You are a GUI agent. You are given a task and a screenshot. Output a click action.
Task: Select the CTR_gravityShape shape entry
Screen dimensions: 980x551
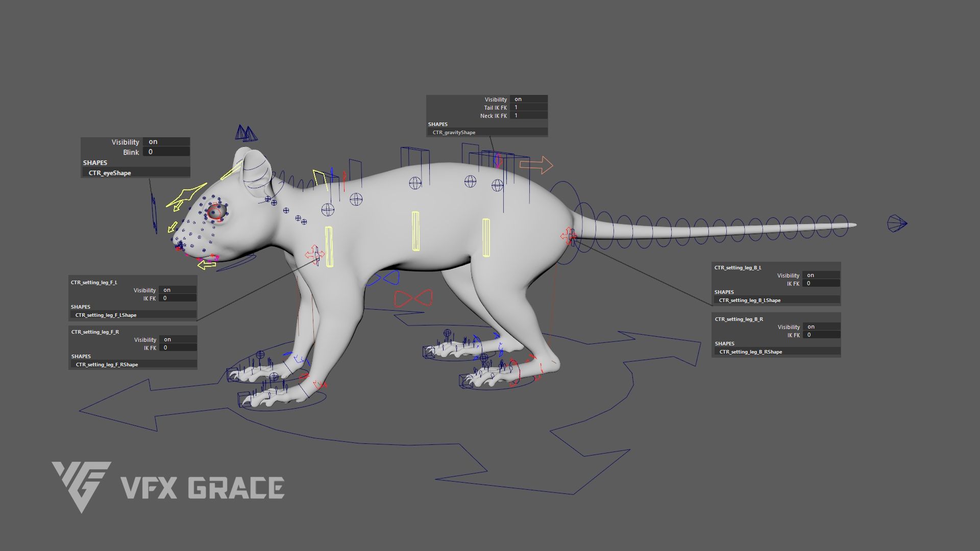pos(487,132)
